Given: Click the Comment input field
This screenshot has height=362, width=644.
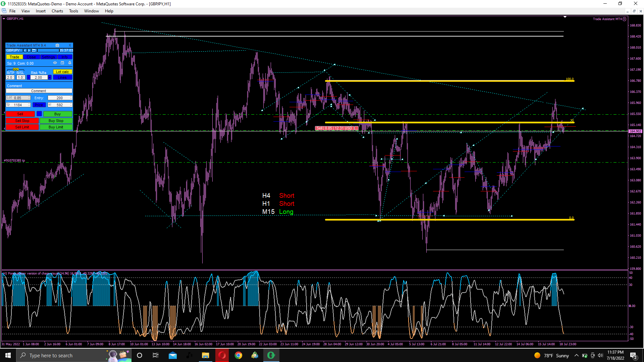Looking at the screenshot, I should (x=39, y=91).
